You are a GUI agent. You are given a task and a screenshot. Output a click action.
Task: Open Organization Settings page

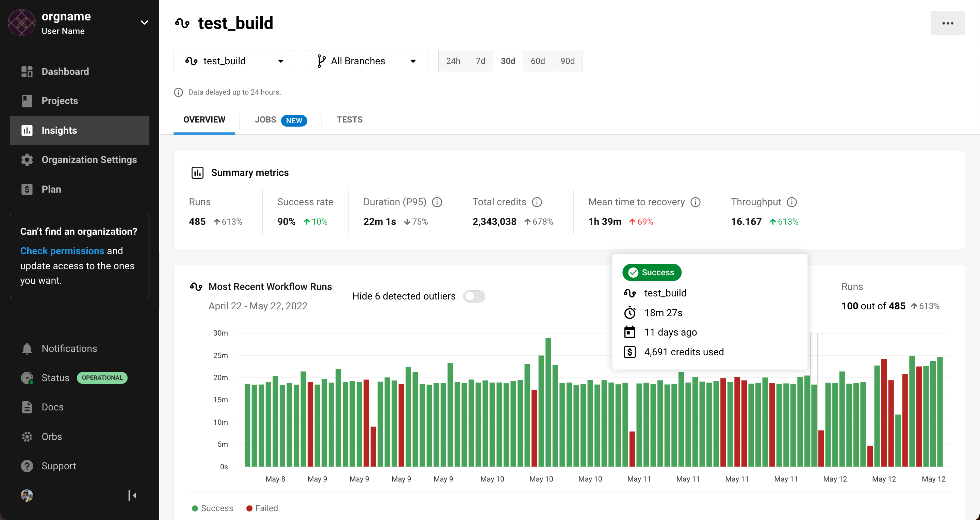[x=80, y=160]
